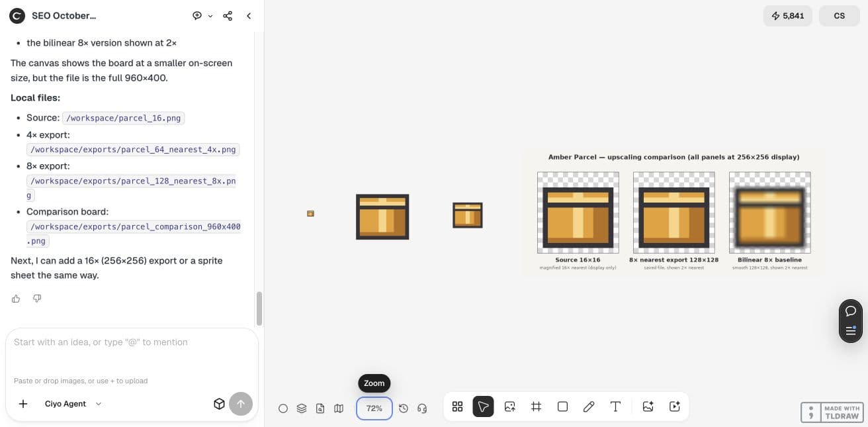Open the page search icon
The width and height of the screenshot is (868, 427).
coord(320,408)
